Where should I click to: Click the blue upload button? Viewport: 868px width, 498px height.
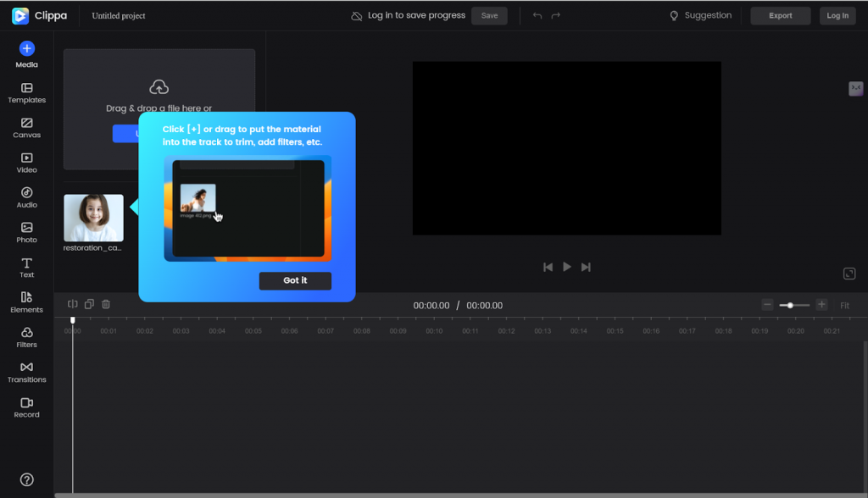point(125,133)
